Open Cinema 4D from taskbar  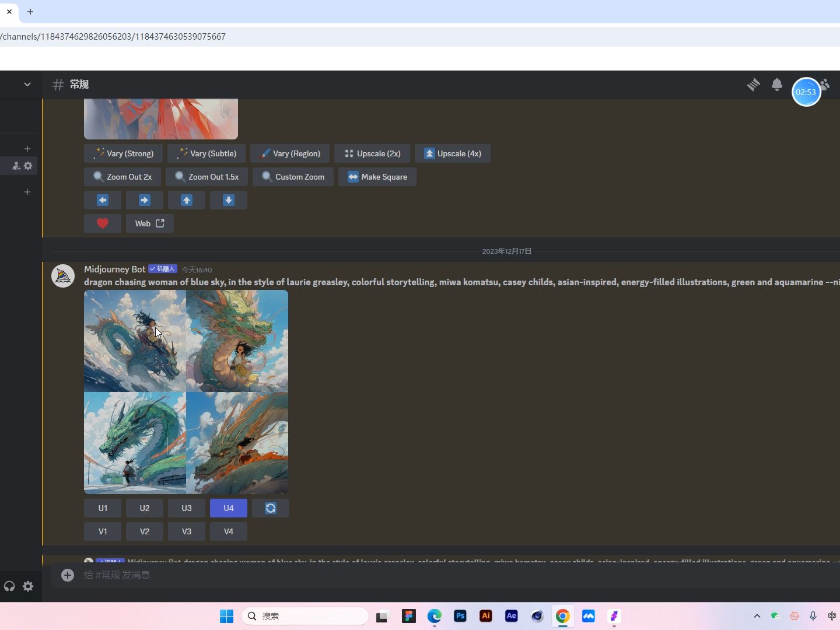click(537, 616)
